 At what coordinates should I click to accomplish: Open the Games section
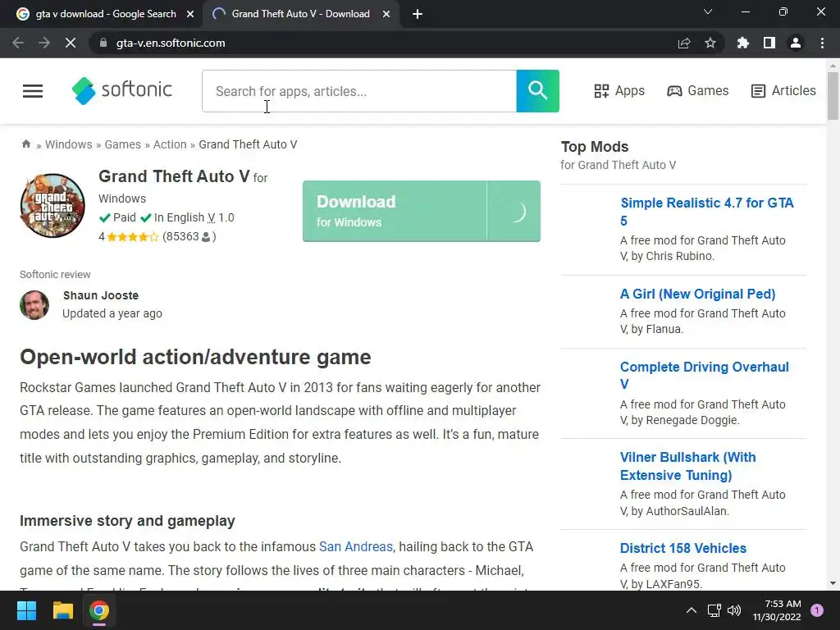pos(697,91)
